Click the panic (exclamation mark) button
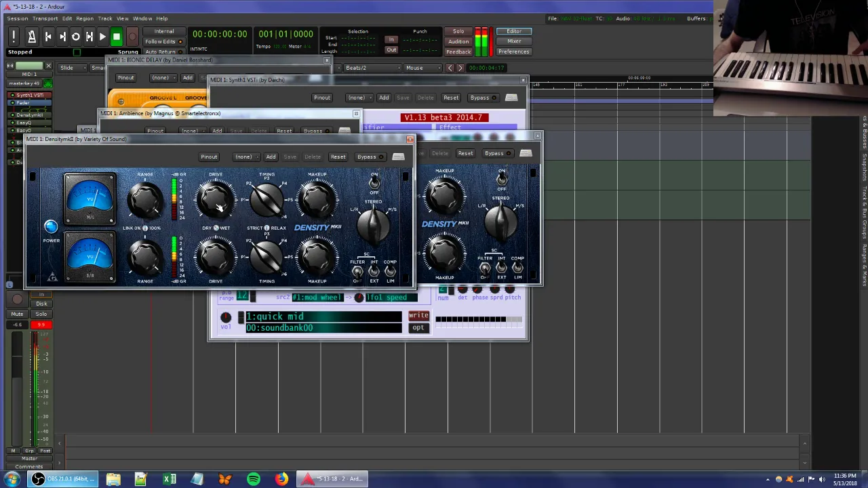The width and height of the screenshot is (868, 488). pyautogui.click(x=14, y=37)
